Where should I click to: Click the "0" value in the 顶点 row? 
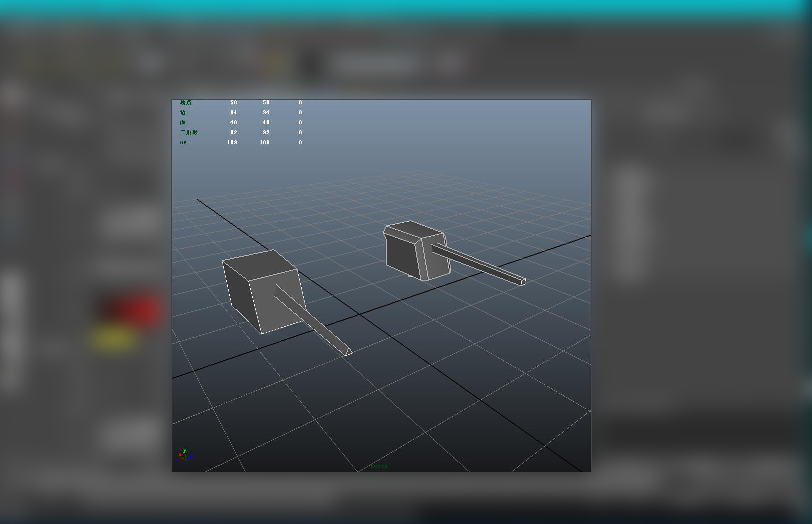click(301, 102)
